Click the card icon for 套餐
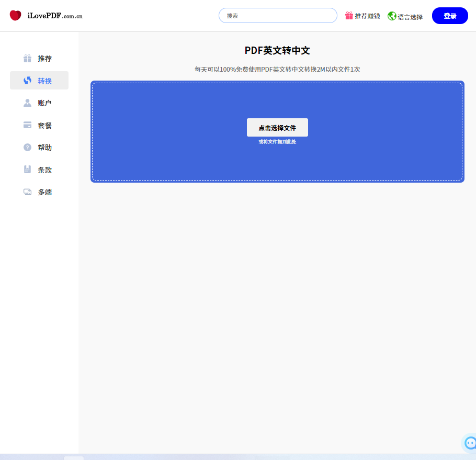This screenshot has width=476, height=460. click(x=27, y=125)
